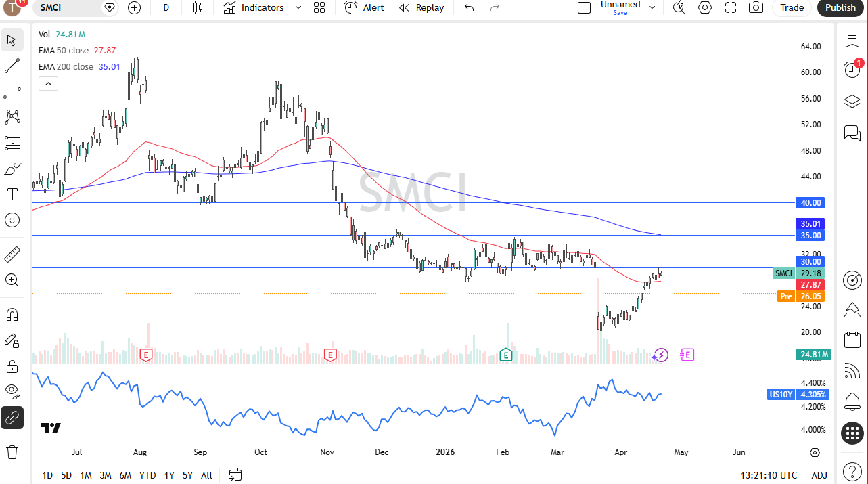
Task: Remove objects with trash can icon
Action: 12,452
